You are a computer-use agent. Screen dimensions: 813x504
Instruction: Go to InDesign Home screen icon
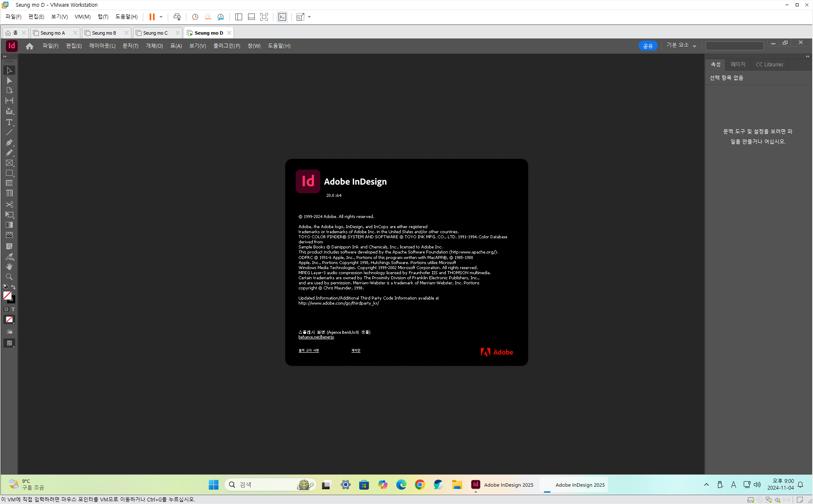click(29, 46)
